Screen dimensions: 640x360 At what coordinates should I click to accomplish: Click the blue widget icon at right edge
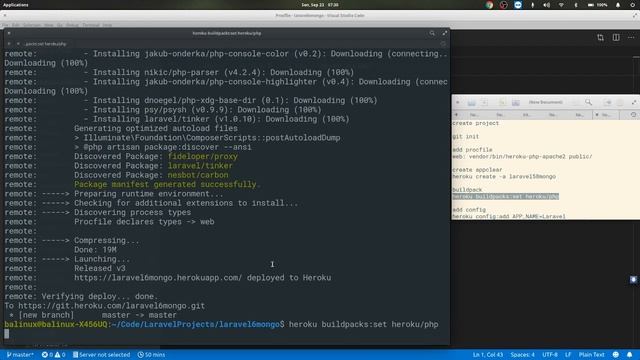click(x=633, y=280)
